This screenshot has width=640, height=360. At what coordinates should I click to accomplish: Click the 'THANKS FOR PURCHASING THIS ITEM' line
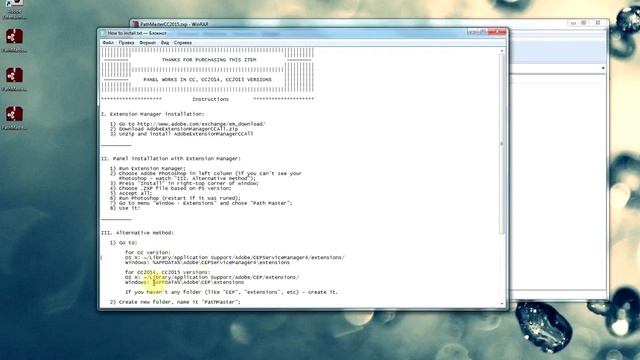tap(209, 60)
